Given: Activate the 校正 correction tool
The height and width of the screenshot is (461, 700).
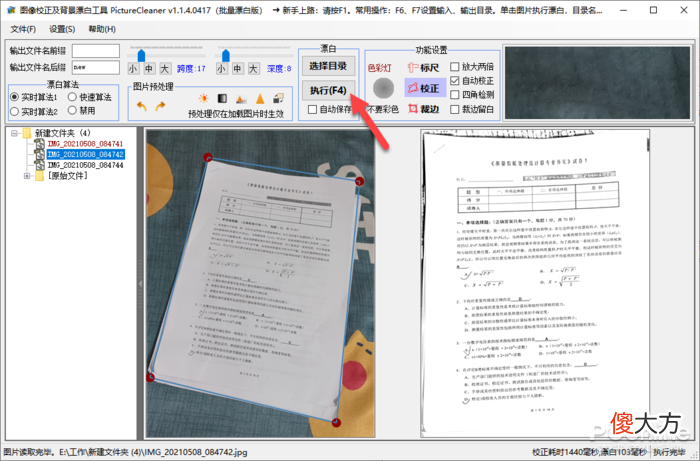Looking at the screenshot, I should coord(424,88).
